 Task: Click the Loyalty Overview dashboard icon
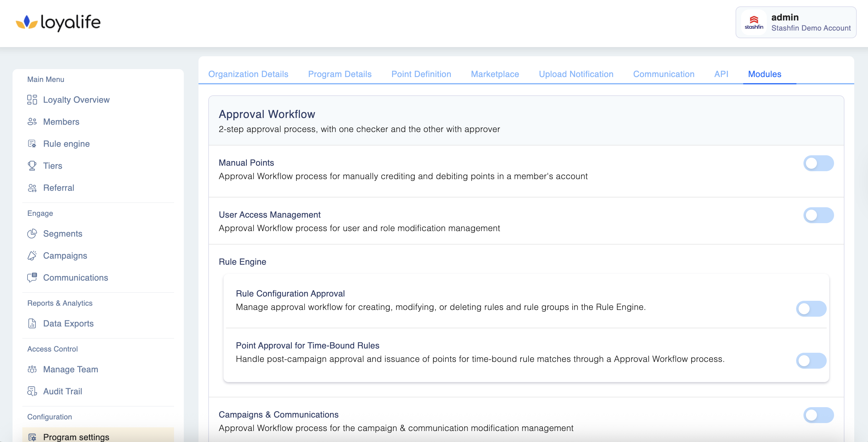(x=32, y=100)
